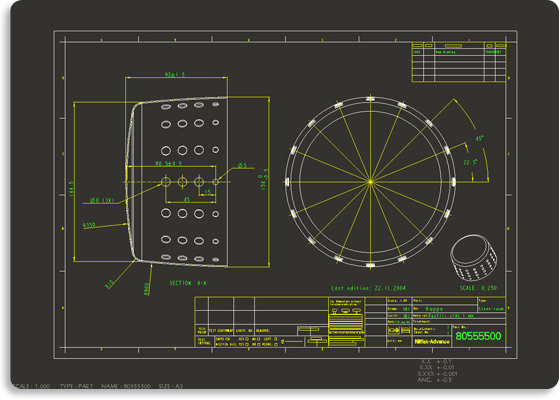Select the 45° angular dimension
The image size is (560, 400).
click(x=479, y=138)
